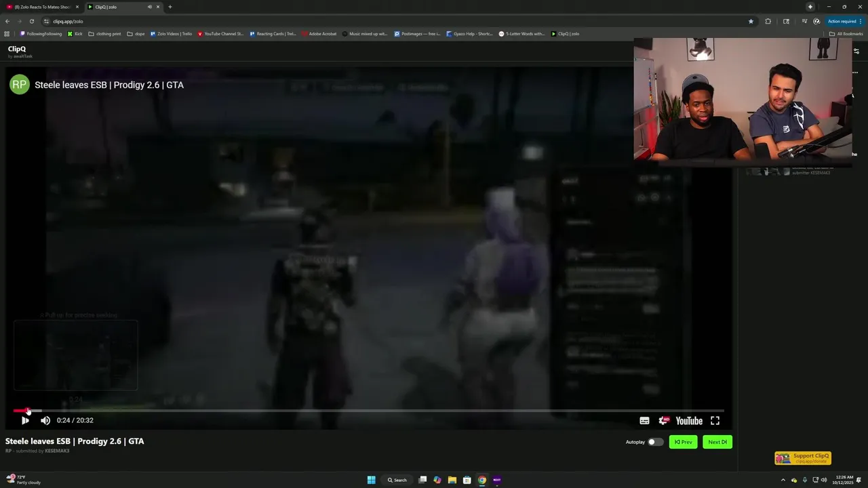This screenshot has width=868, height=488.
Task: Open a new browser tab
Action: pos(170,7)
